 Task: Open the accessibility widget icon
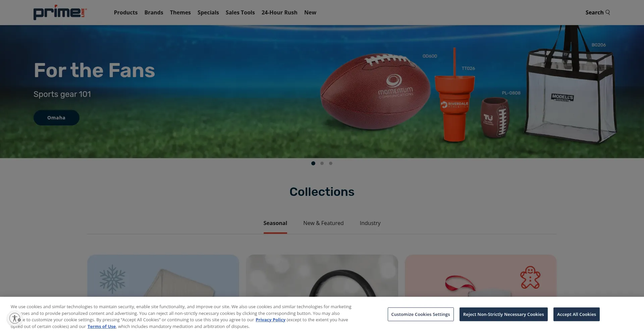pos(15,318)
